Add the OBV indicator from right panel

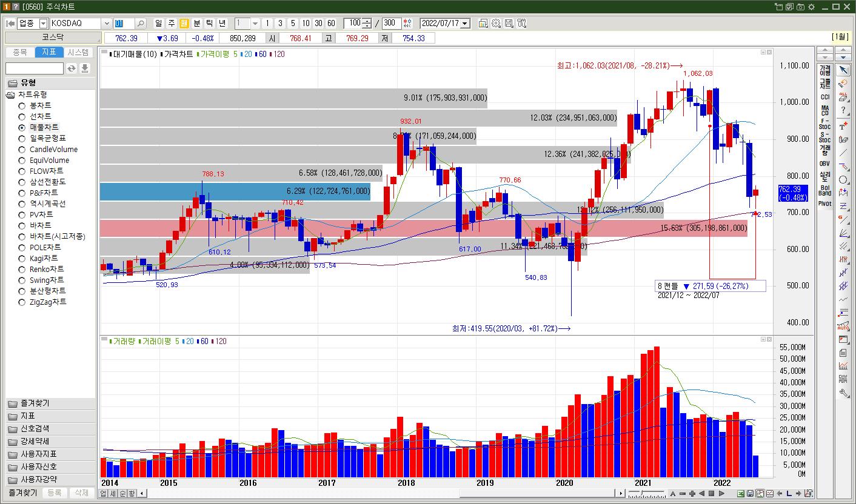824,164
